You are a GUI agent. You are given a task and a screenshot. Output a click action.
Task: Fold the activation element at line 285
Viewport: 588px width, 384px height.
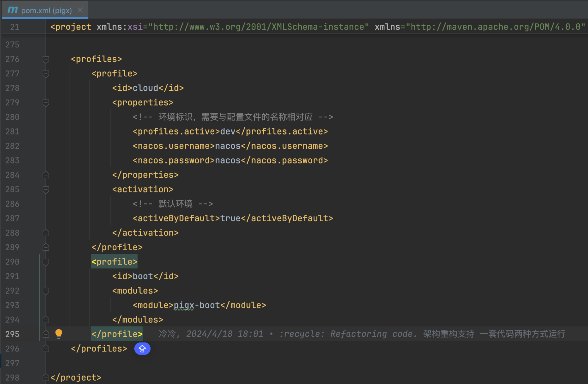[46, 189]
